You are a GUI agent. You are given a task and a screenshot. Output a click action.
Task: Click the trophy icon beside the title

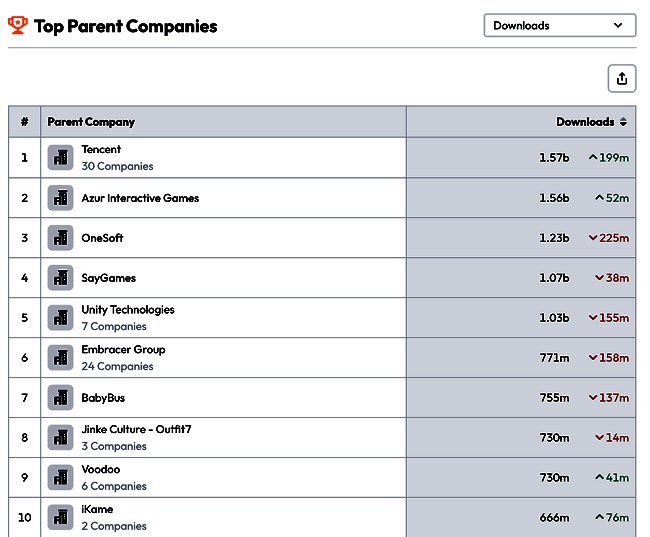18,26
